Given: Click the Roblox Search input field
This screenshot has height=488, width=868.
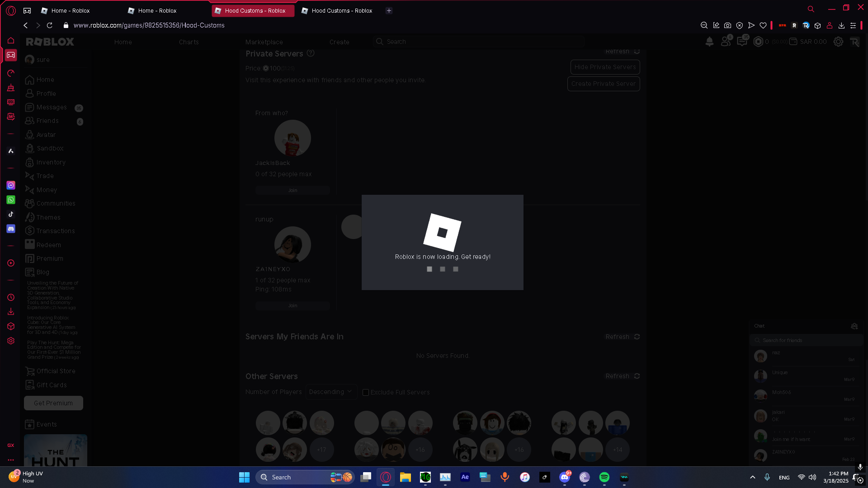Looking at the screenshot, I should 479,42.
